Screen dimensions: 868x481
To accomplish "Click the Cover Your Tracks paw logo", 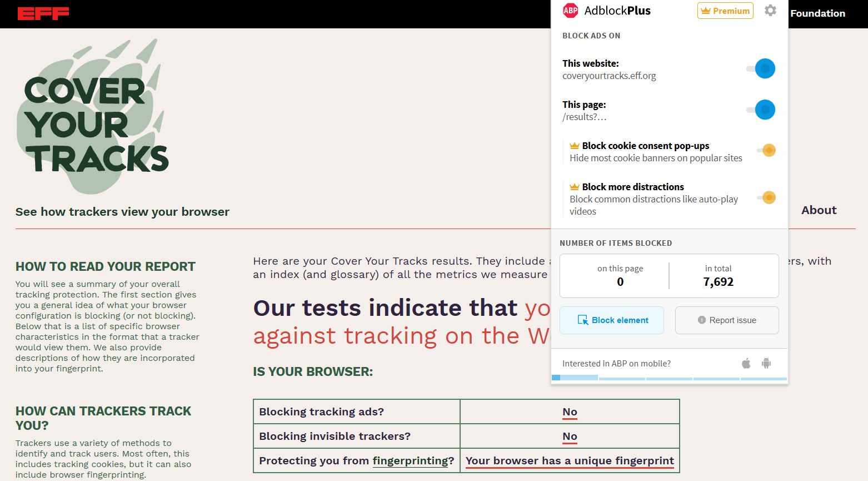I will (93, 117).
